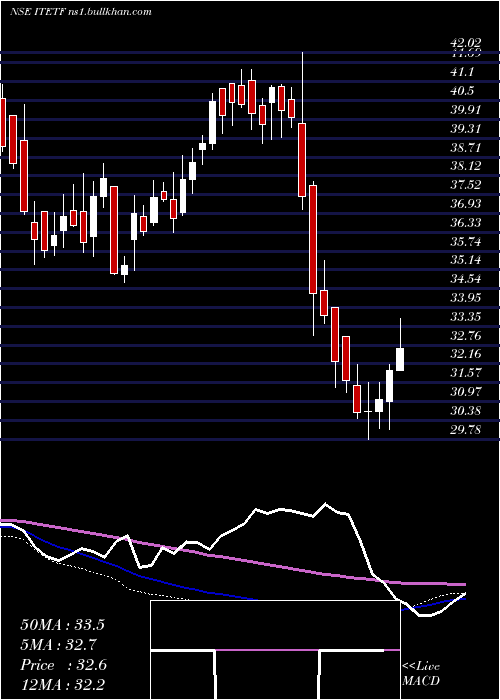This screenshot has width=500, height=700.
Task: Click the 35.74 price level label
Action: click(466, 242)
